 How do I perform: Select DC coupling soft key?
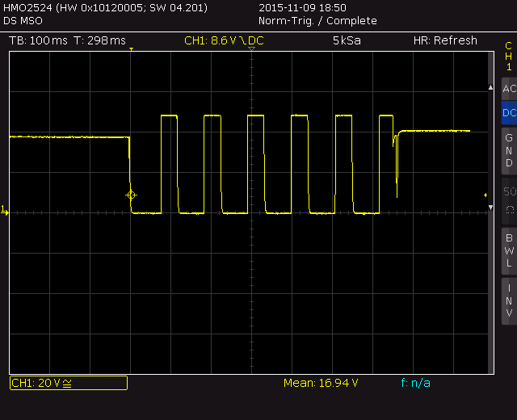(x=509, y=113)
